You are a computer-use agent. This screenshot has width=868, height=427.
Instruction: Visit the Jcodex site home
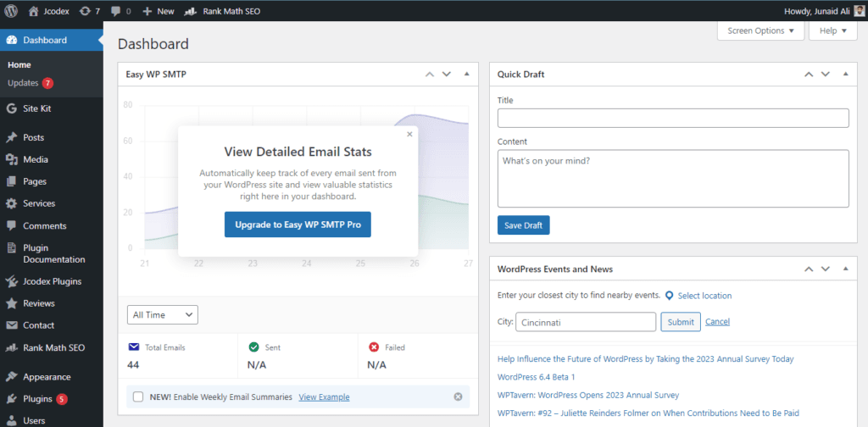48,11
